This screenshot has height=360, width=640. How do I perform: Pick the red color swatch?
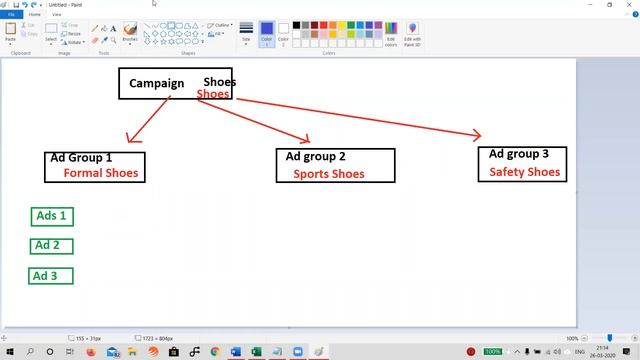324,25
